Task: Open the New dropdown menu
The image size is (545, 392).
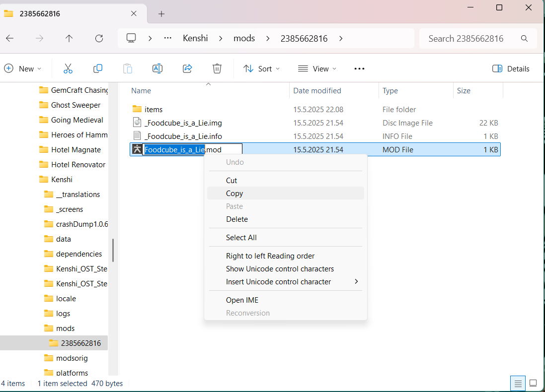Action: pos(23,69)
